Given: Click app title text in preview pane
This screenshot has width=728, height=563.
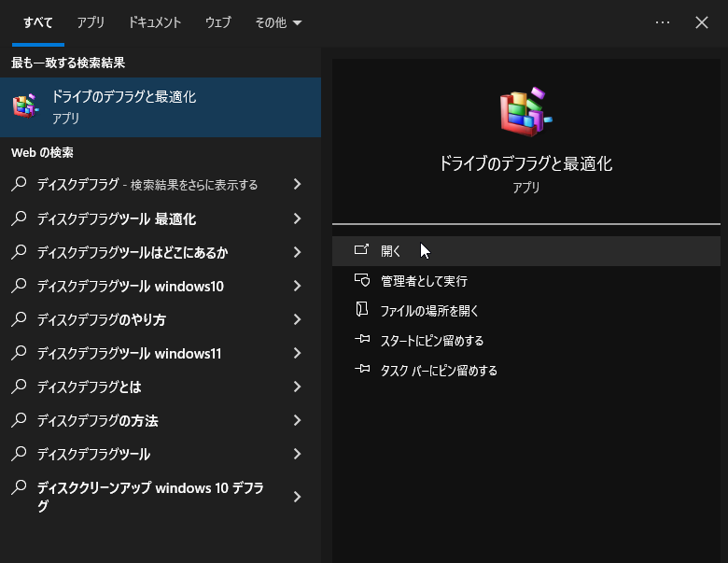Looking at the screenshot, I should pyautogui.click(x=526, y=163).
